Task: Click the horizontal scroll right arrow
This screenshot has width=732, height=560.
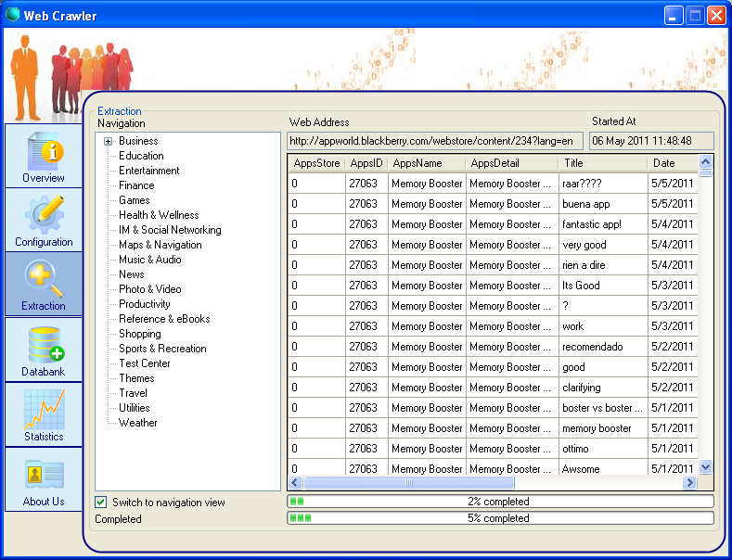Action: click(689, 483)
